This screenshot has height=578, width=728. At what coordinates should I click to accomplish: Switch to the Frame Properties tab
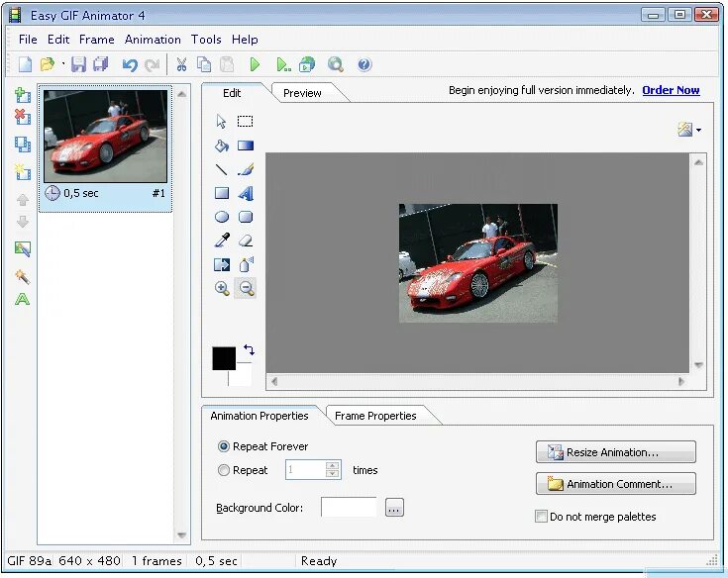coord(375,416)
